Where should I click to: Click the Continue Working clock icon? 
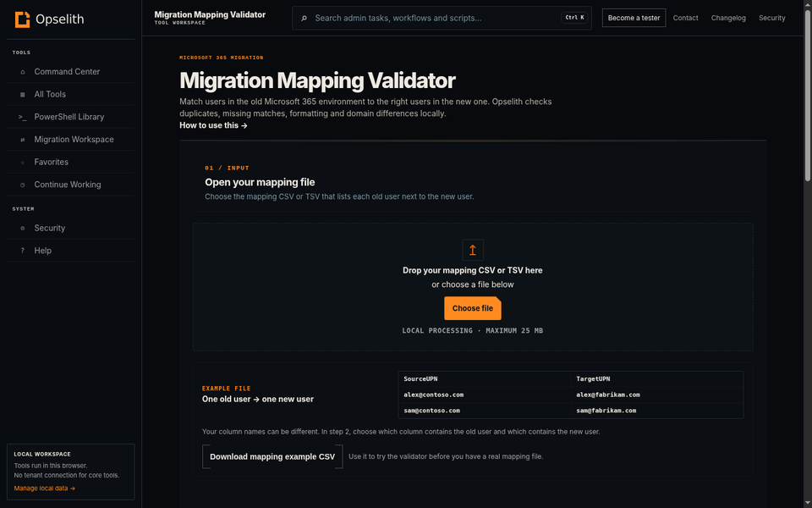[22, 185]
